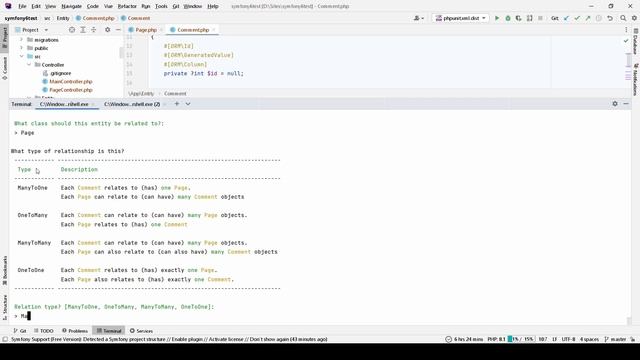This screenshot has width=640, height=360.
Task: Open the Structure sidebar tool window
Action: pos(4,307)
